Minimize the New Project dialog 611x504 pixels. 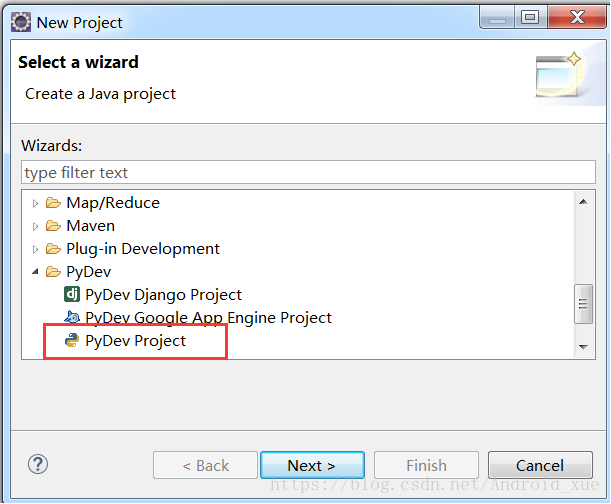click(498, 18)
